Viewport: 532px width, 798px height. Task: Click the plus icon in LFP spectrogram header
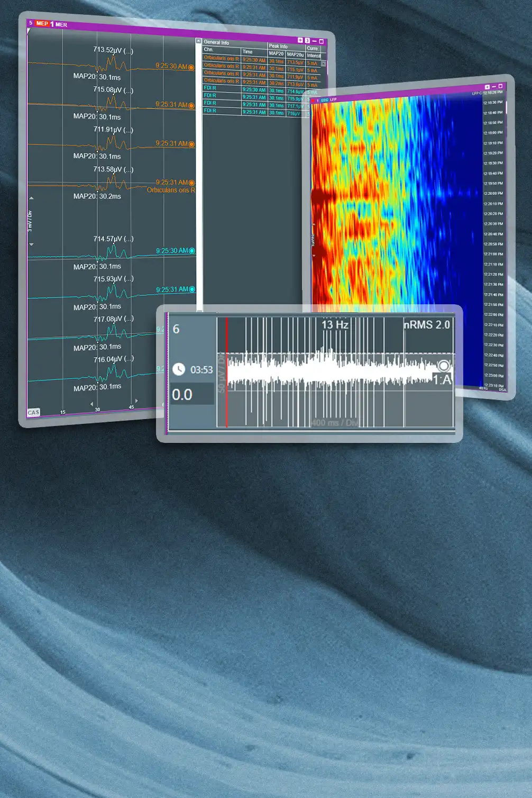(487, 87)
